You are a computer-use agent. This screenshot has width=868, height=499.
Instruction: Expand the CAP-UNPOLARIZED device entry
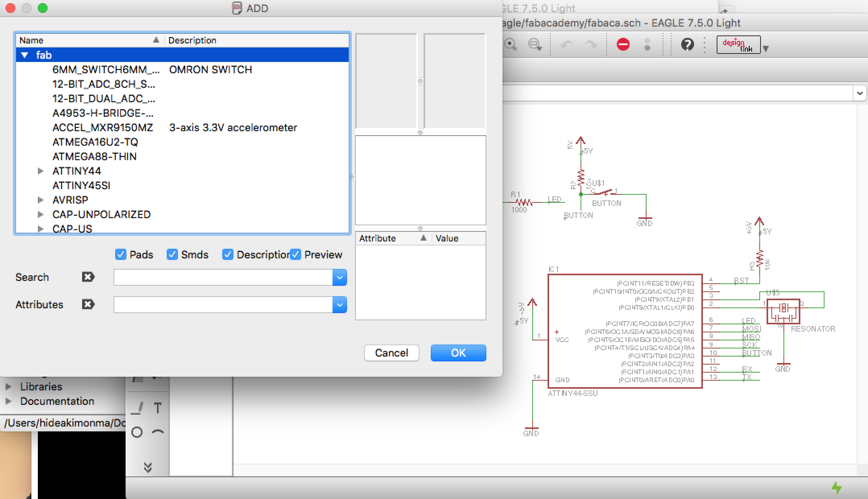point(40,214)
